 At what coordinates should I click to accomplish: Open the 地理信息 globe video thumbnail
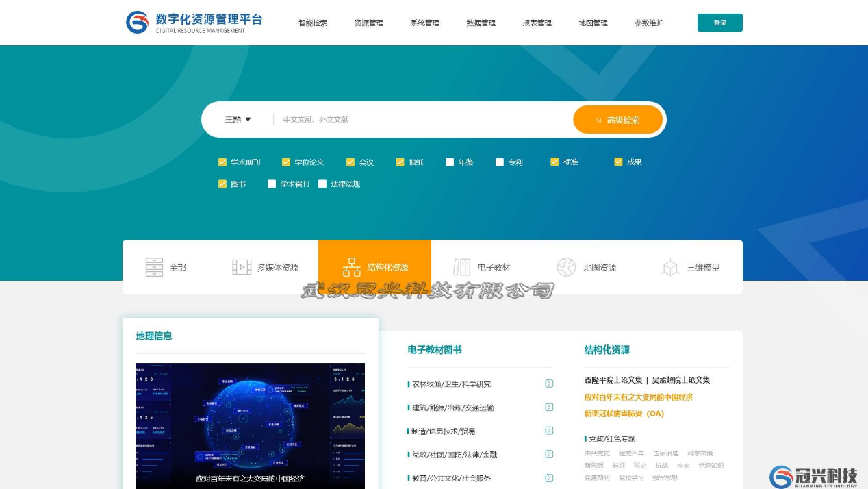coord(251,425)
